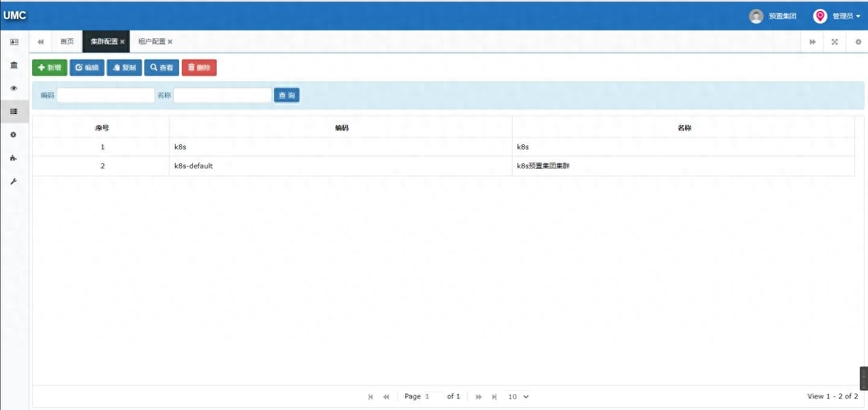Open the ID card sidebar icon
This screenshot has height=410, width=868.
click(14, 42)
